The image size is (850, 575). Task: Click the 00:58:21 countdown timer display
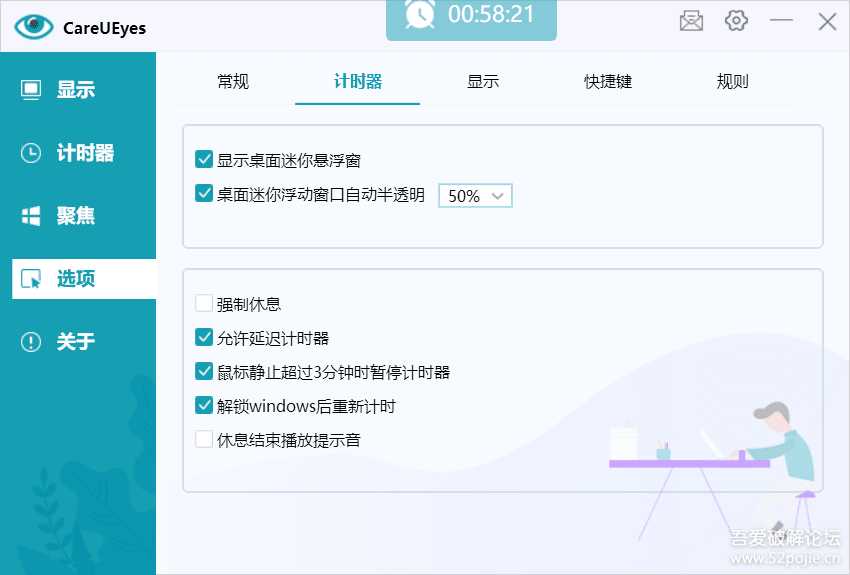491,15
